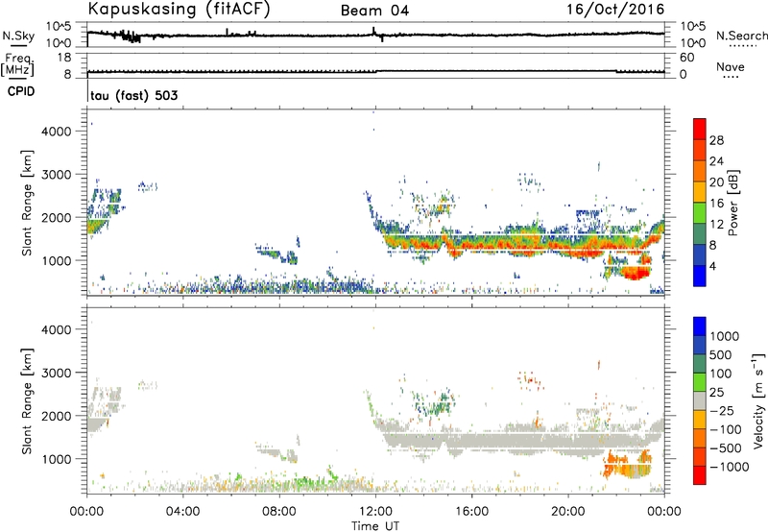
Task: Click the Velocity [m s-1] colorbar label
Action: [x=757, y=400]
